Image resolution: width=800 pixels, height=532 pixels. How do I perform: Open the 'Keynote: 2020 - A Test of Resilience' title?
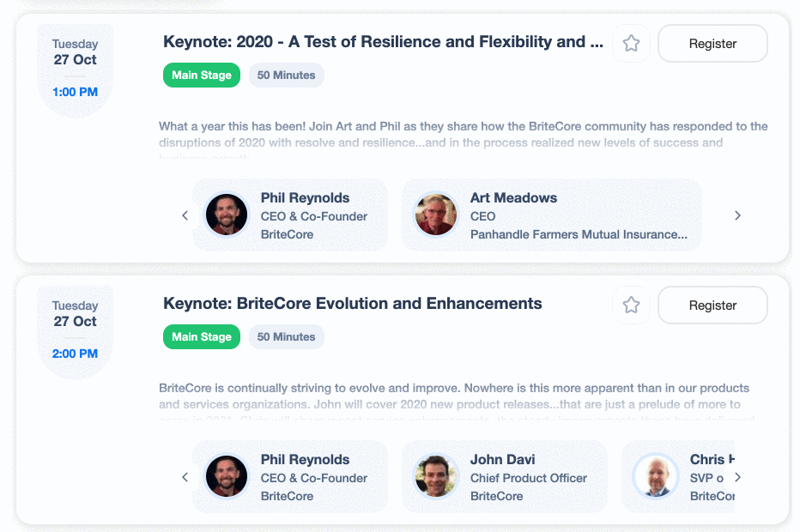tap(383, 42)
